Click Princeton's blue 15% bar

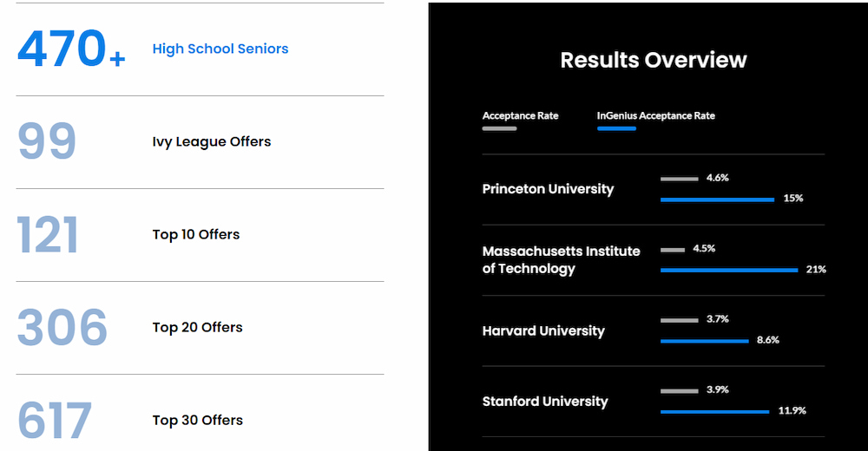click(x=717, y=199)
